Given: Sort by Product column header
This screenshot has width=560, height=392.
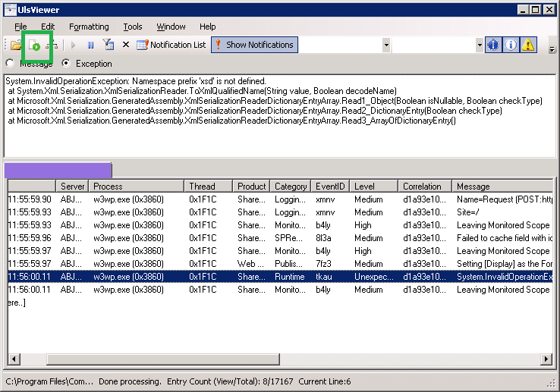Looking at the screenshot, I should pos(251,187).
